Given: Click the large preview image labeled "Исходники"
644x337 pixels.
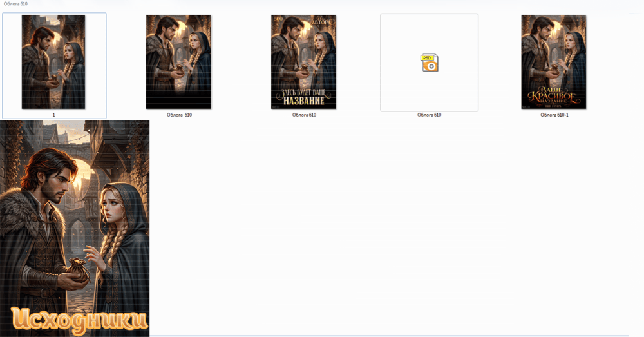Looking at the screenshot, I should (x=75, y=229).
